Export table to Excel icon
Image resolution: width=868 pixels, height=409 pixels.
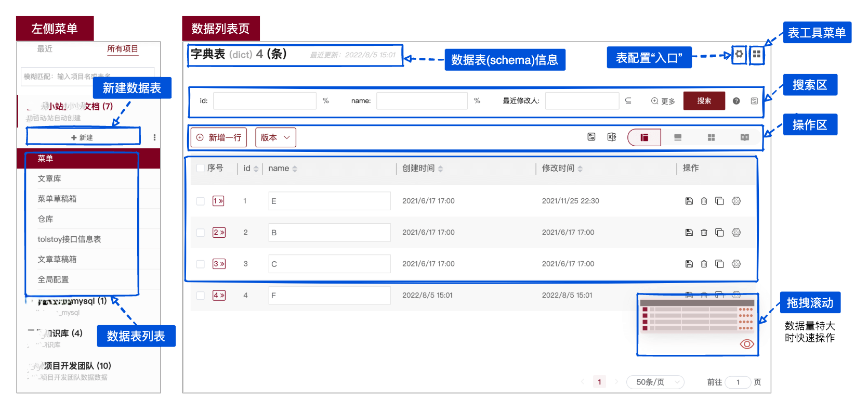[x=612, y=137]
